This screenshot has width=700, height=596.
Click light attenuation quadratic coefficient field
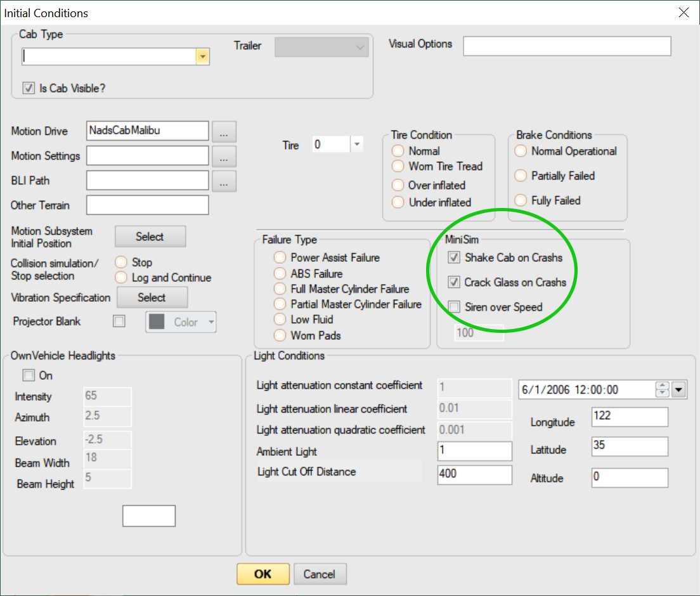(474, 430)
